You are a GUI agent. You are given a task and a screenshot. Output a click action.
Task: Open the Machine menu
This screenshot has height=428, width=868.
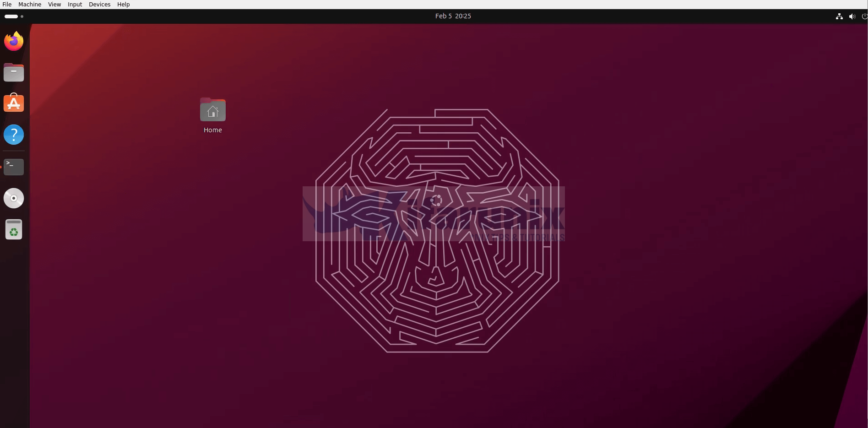coord(30,4)
